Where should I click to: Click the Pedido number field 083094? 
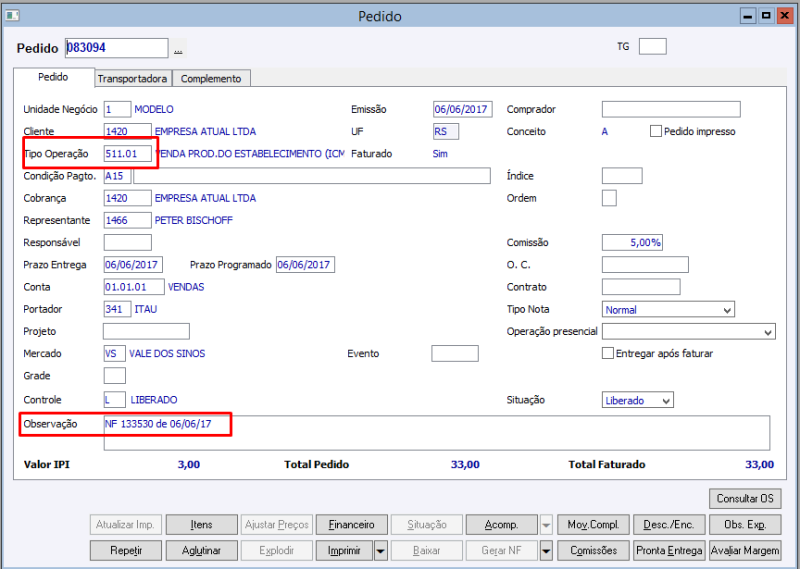116,48
